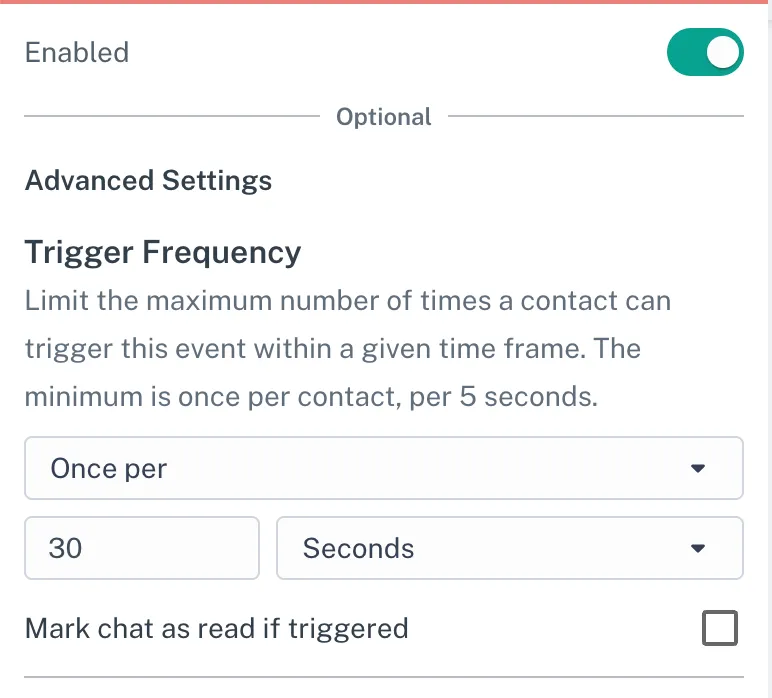Tick the Mark chat as read checkbox
Image resolution: width=772 pixels, height=698 pixels.
tap(720, 628)
